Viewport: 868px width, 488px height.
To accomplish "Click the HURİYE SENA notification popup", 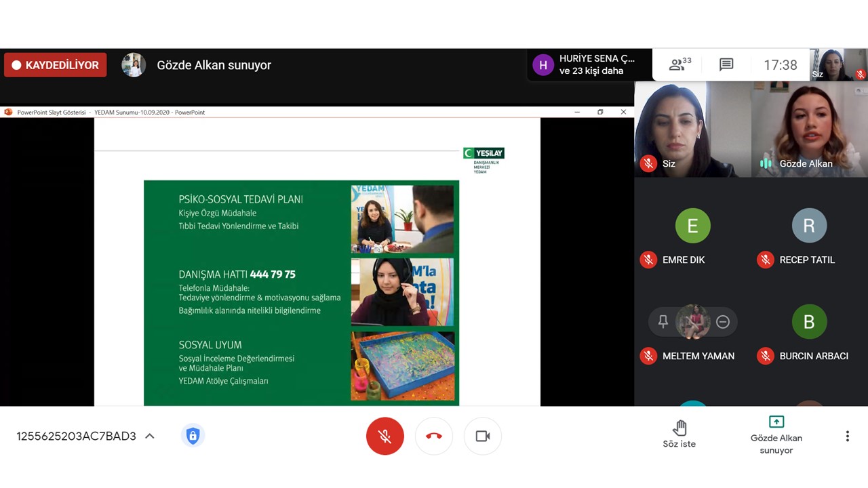I will pos(590,65).
